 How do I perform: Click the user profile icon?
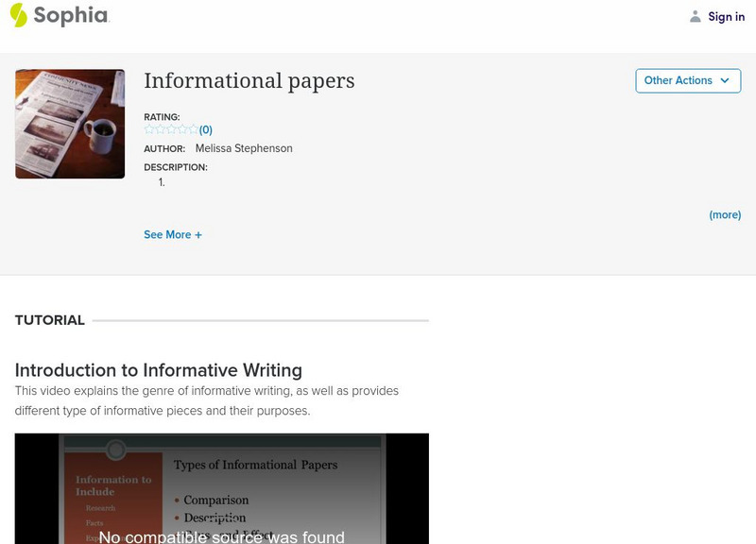695,16
